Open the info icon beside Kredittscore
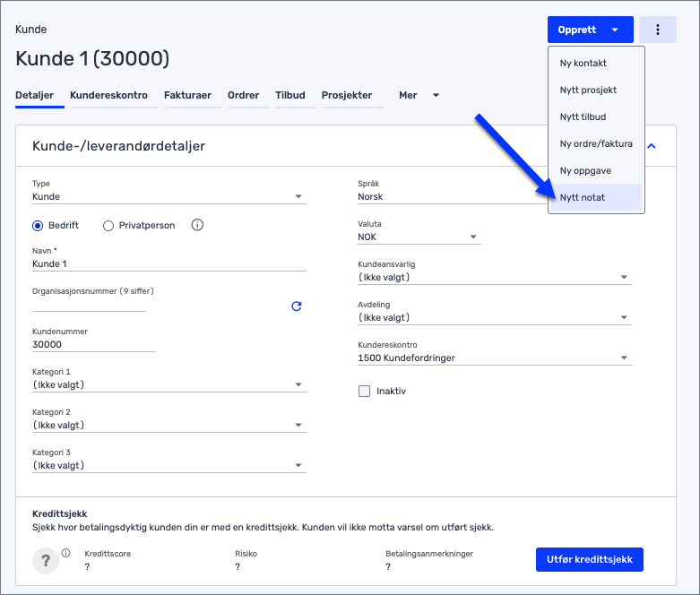Viewport: 700px width, 595px height. (x=66, y=553)
